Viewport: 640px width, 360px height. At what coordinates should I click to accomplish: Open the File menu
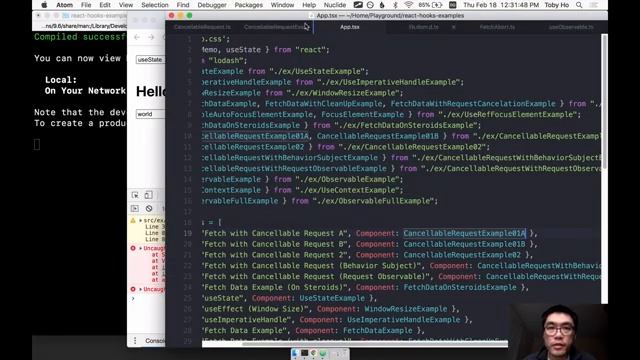coord(86,5)
